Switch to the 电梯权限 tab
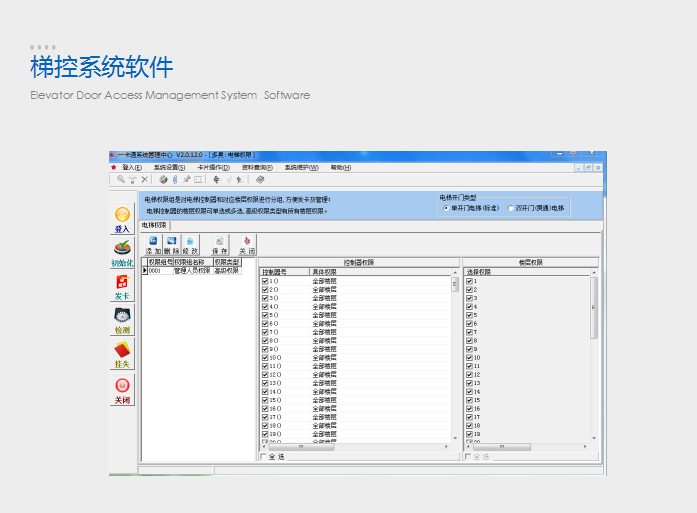This screenshot has height=513, width=697. [x=154, y=226]
